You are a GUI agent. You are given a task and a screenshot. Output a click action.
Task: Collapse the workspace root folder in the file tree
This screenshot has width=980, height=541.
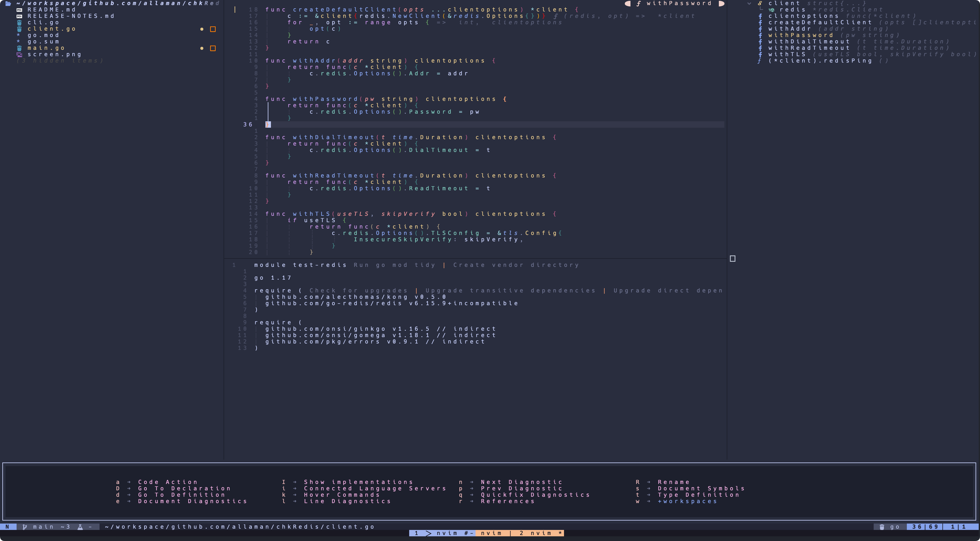pos(8,3)
